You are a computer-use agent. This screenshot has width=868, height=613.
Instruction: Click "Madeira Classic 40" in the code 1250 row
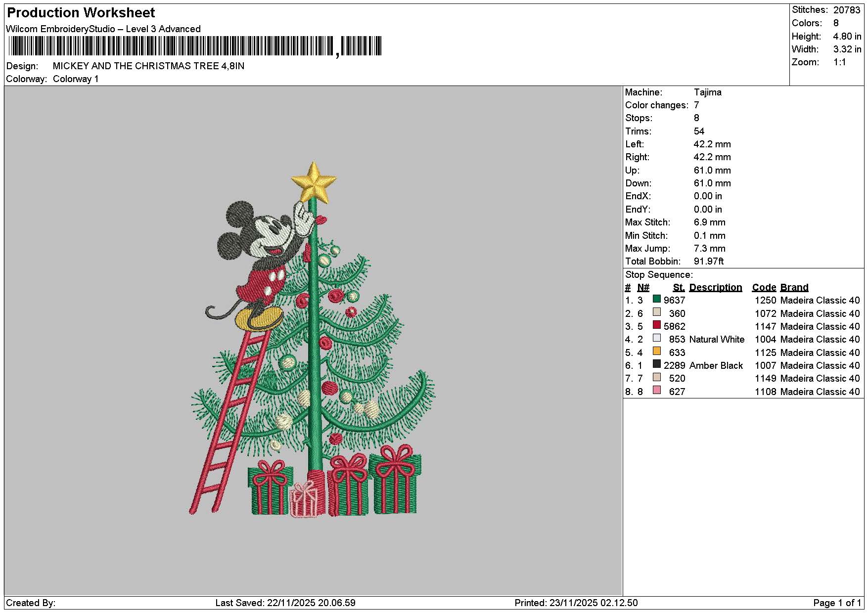(820, 301)
